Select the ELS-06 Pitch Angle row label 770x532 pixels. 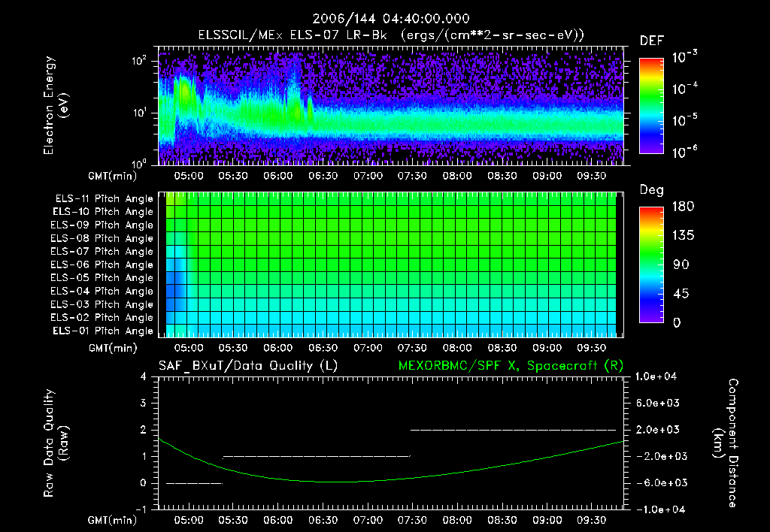[x=102, y=265]
